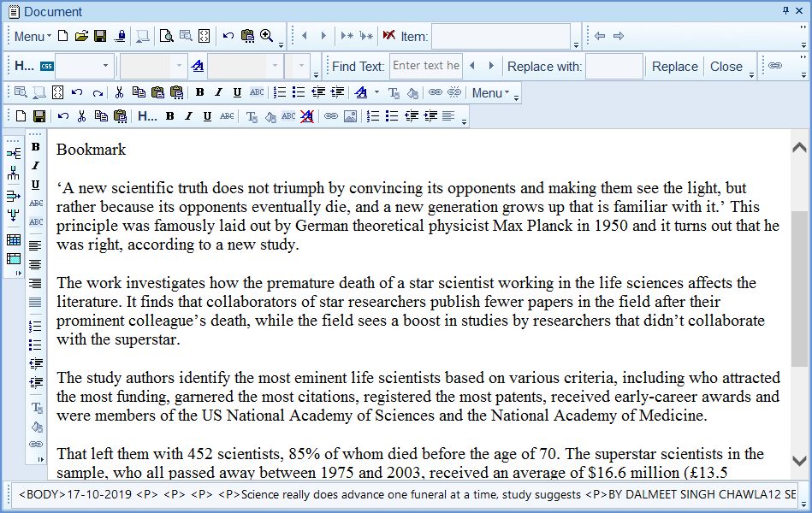This screenshot has height=513, width=812.
Task: Open a file with the folder icon
Action: 81,36
